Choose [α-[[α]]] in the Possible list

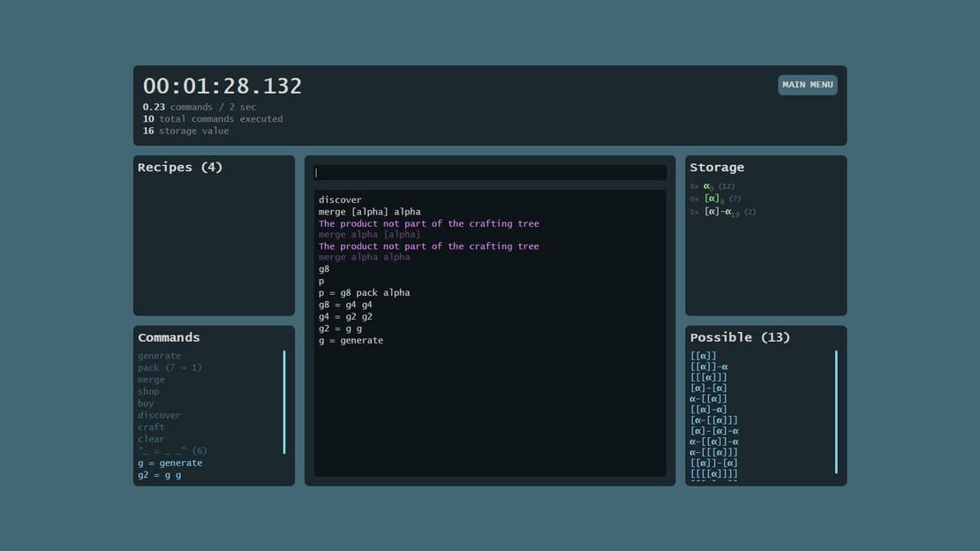click(713, 420)
